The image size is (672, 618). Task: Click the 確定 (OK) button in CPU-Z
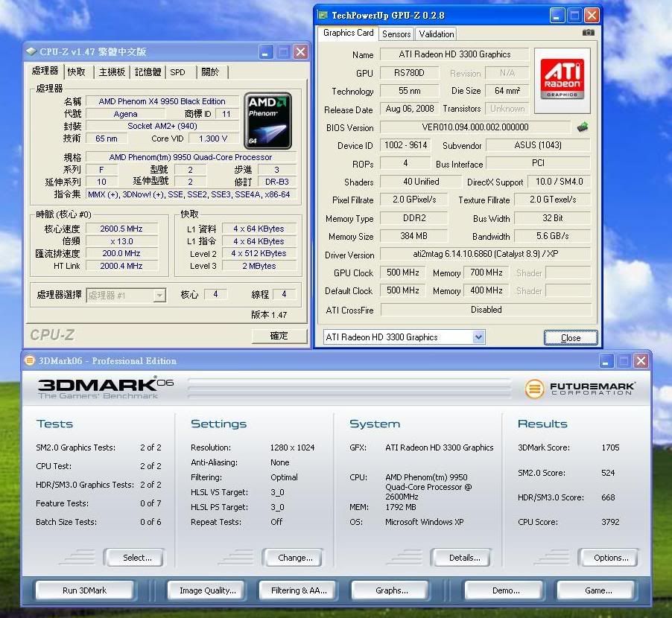click(x=279, y=336)
